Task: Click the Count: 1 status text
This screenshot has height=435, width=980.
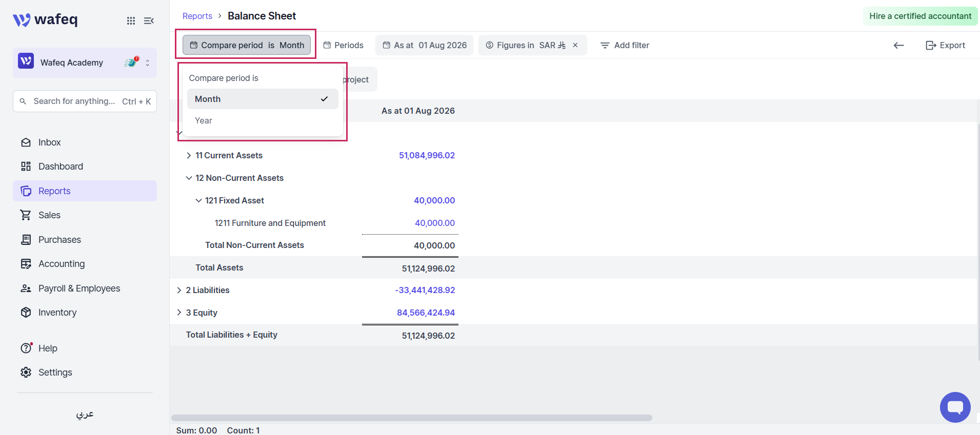Action: 244,430
